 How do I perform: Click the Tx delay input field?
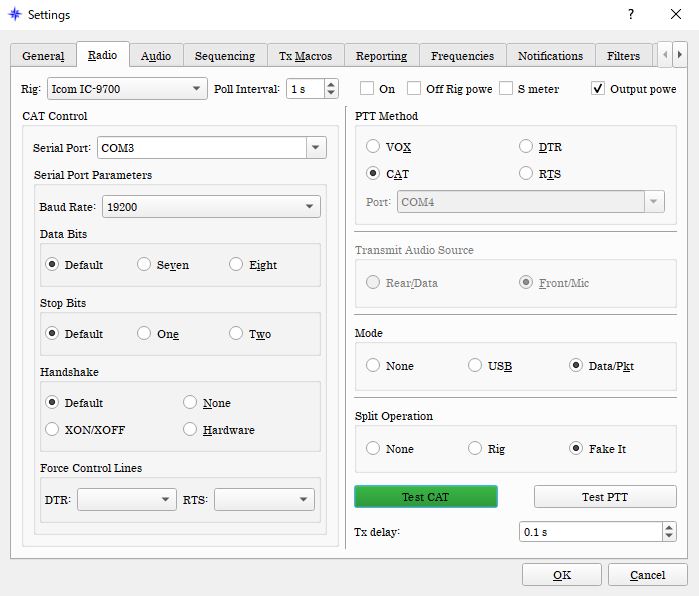[585, 532]
